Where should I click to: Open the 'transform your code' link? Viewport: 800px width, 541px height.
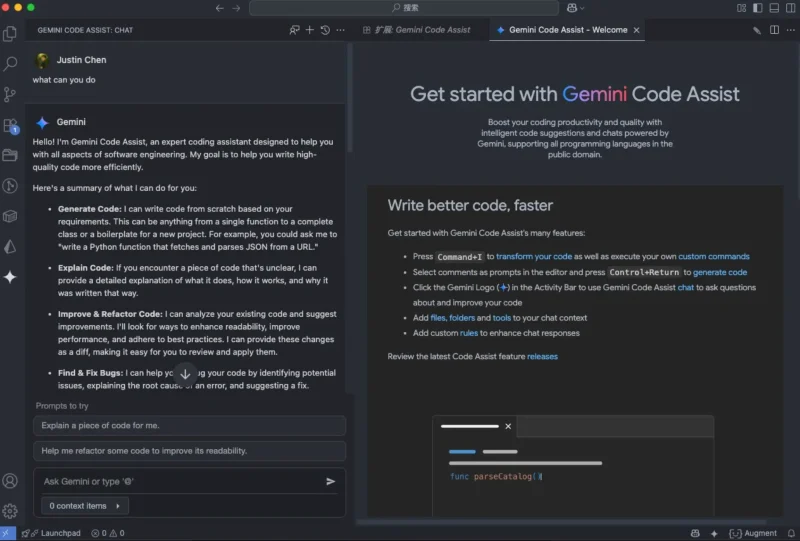click(534, 257)
